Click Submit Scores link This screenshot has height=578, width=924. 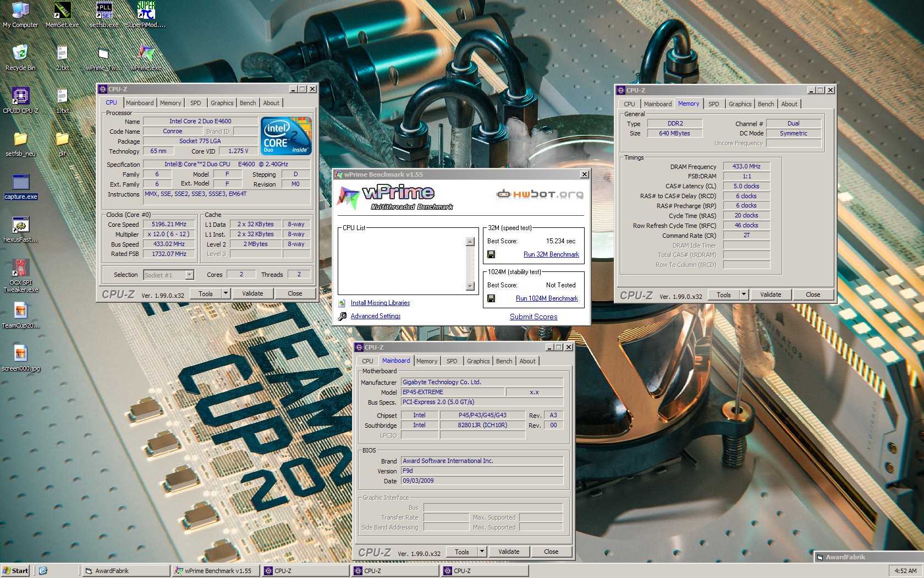tap(533, 317)
